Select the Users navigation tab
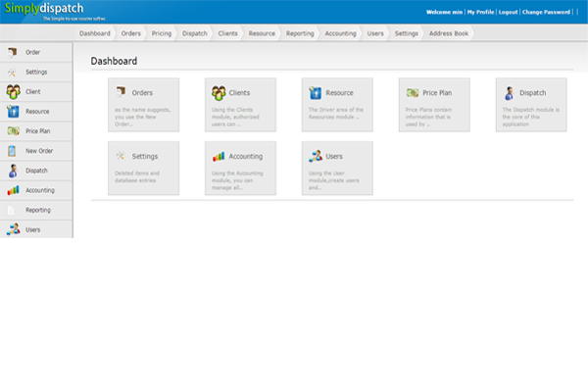588x392 pixels. [375, 33]
